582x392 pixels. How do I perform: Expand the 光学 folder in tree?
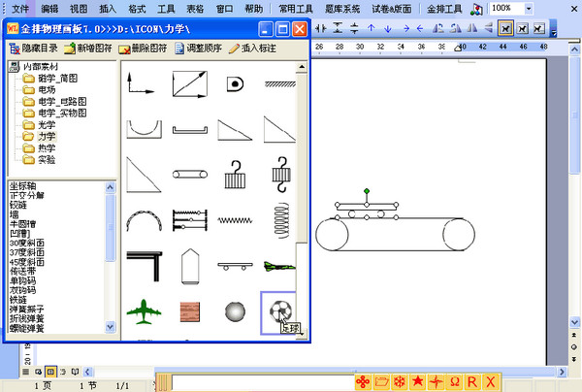click(47, 125)
